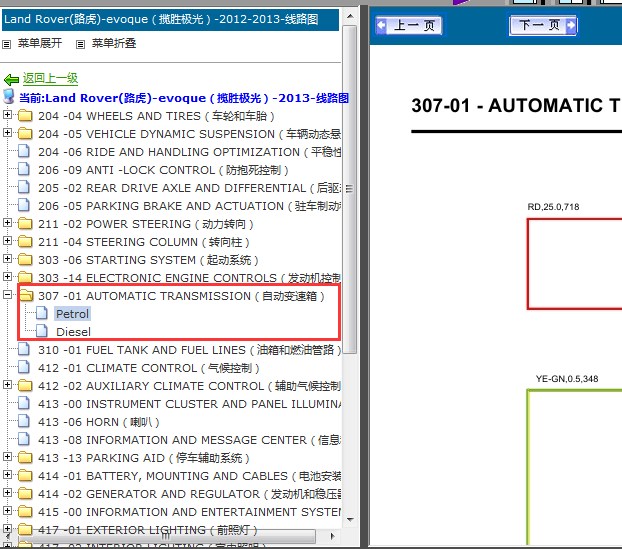622x549 pixels.
Task: Click page icon of 206-09 ANTI-LOCK CONTROL
Action: click(x=24, y=169)
